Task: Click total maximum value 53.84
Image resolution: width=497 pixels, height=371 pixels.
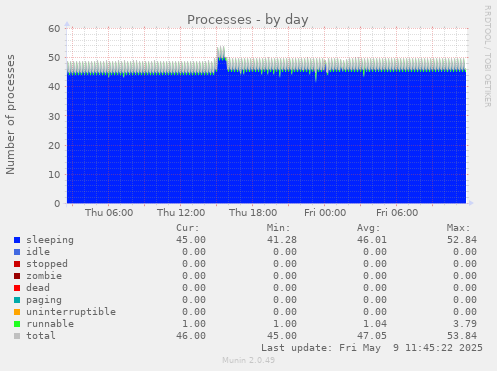Action: click(x=462, y=336)
